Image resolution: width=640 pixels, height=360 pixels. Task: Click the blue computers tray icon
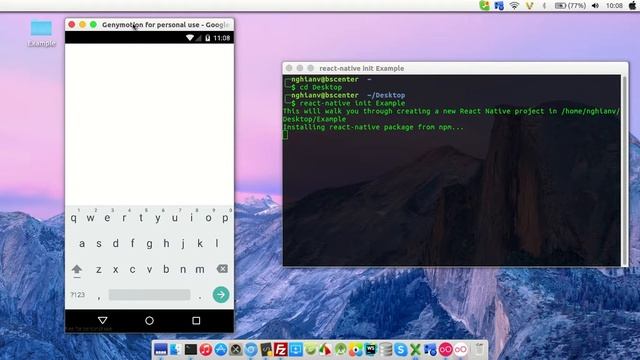tap(499, 6)
